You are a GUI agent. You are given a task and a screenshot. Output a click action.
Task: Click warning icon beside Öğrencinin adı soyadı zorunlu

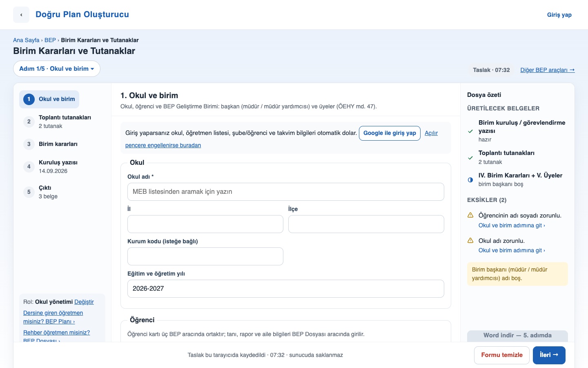[470, 215]
